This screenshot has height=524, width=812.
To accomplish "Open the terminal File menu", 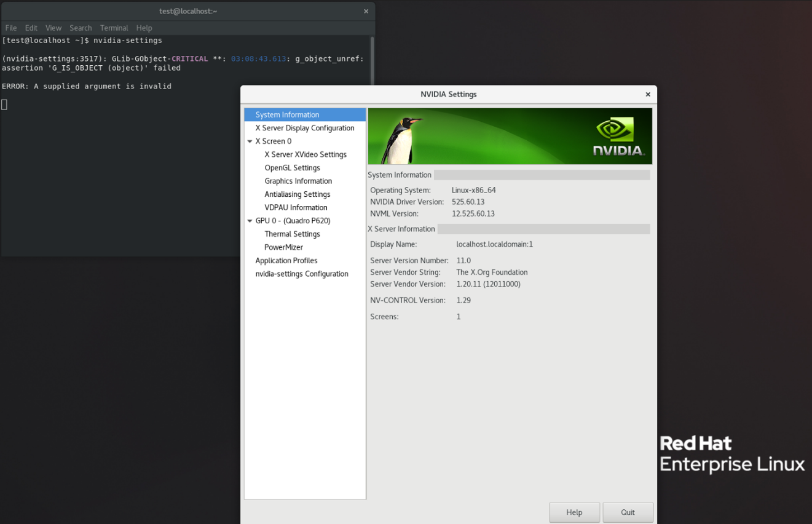I will click(x=11, y=28).
